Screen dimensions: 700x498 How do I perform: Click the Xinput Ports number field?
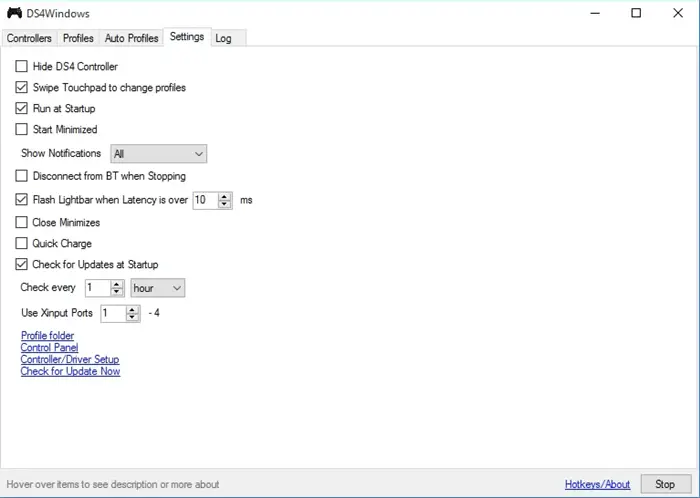point(113,313)
